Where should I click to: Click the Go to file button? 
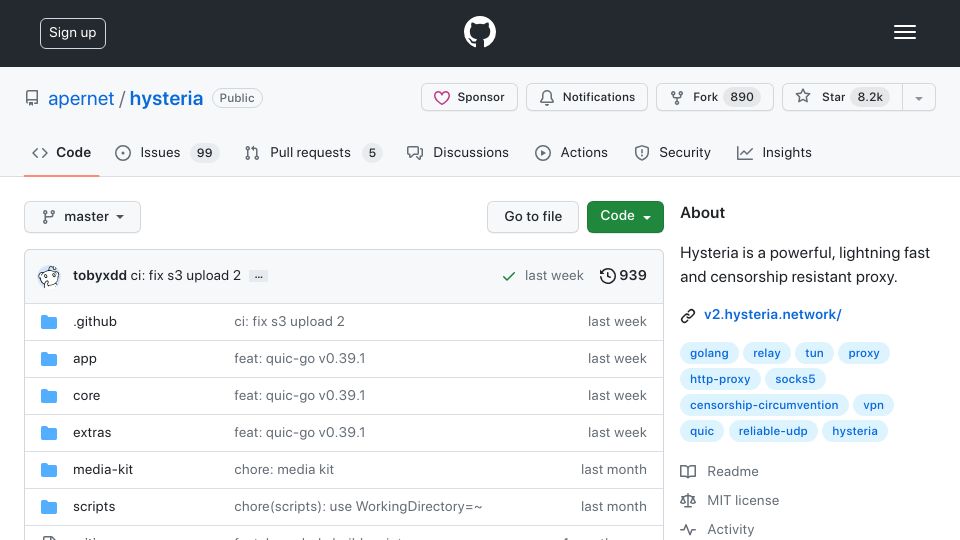coord(533,217)
